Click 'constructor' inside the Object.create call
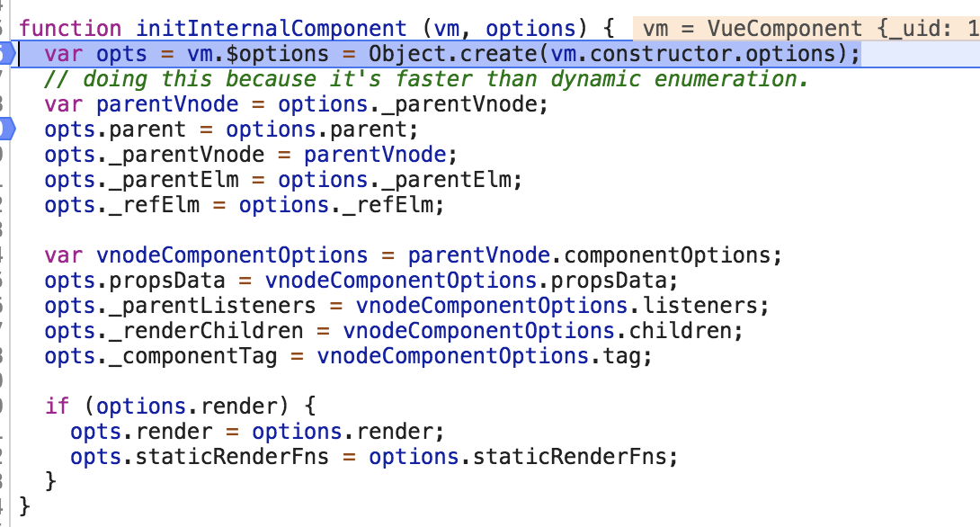The height and width of the screenshot is (527, 980). click(x=647, y=54)
